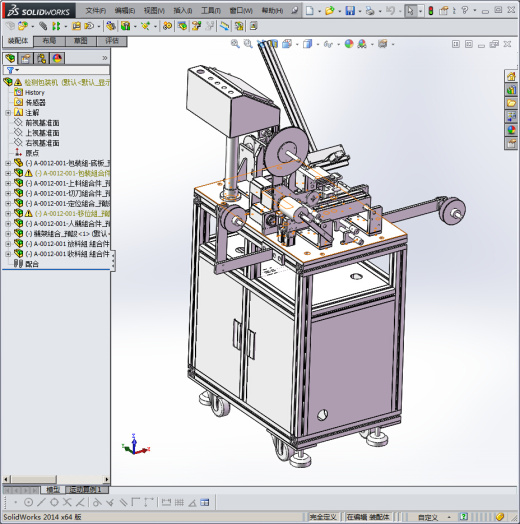520x524 pixels.
Task: Open the 工具(T) menu
Action: [211, 11]
